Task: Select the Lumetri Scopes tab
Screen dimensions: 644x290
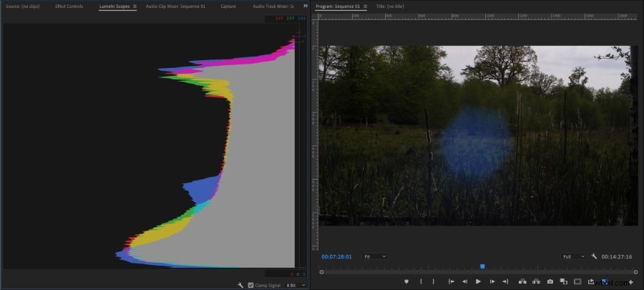Action: (114, 6)
